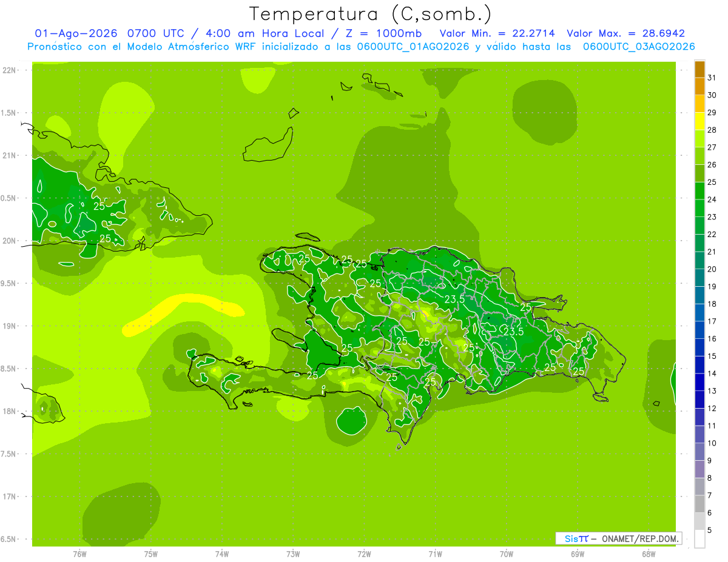
Task: Click the '22N' latitude tick label
Action: tap(10, 70)
